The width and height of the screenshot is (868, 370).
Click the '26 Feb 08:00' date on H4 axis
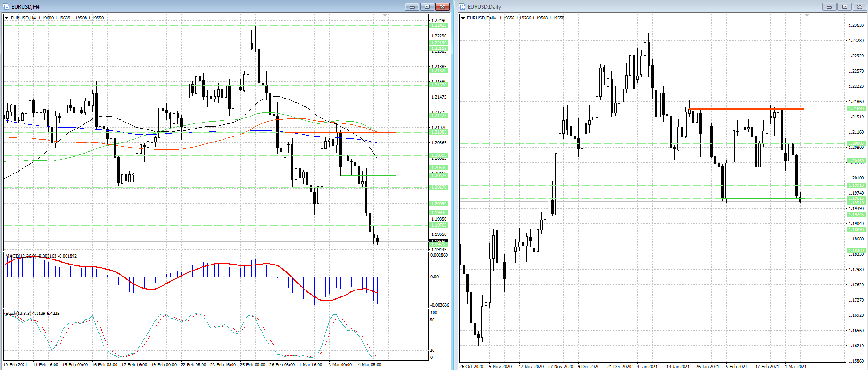(282, 365)
